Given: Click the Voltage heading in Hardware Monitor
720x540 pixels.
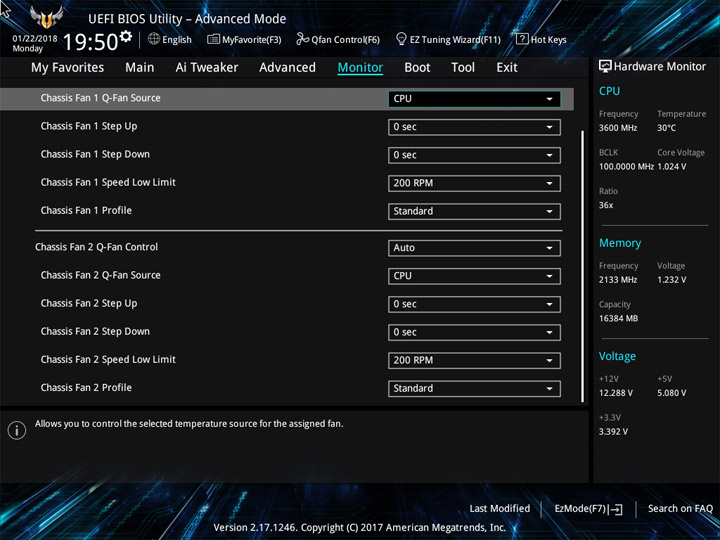Looking at the screenshot, I should [617, 356].
